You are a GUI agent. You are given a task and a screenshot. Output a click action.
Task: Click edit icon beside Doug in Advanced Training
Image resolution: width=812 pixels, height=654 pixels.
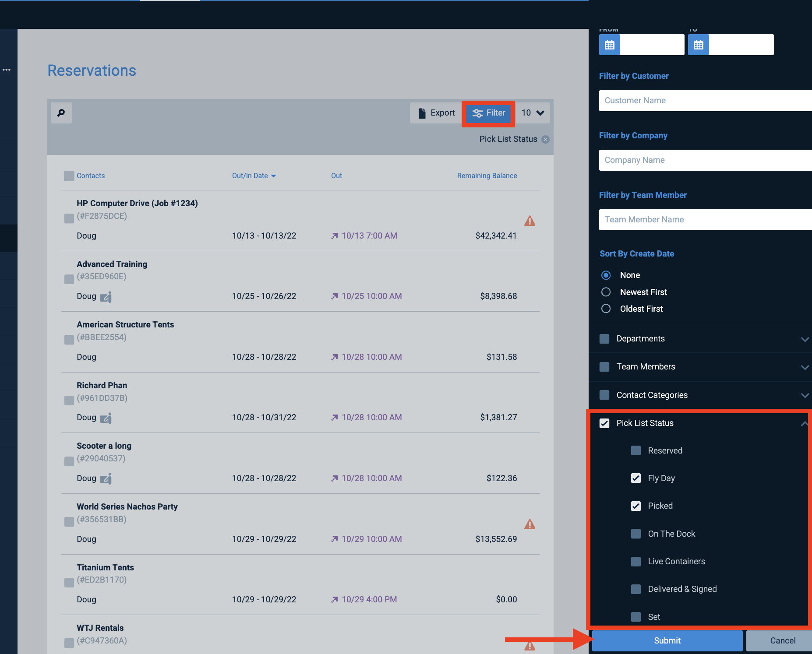[x=106, y=297]
